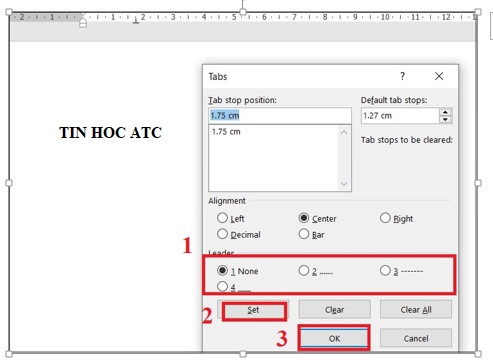Viewport: 493px width, 362px height.
Task: Decrease default tab stops with down arrow
Action: [x=445, y=119]
